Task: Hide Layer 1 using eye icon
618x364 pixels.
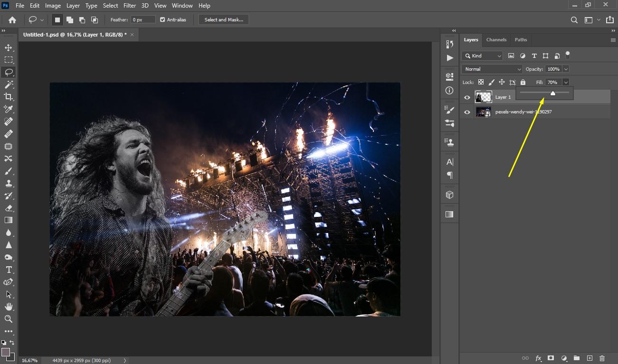Action: (x=467, y=97)
